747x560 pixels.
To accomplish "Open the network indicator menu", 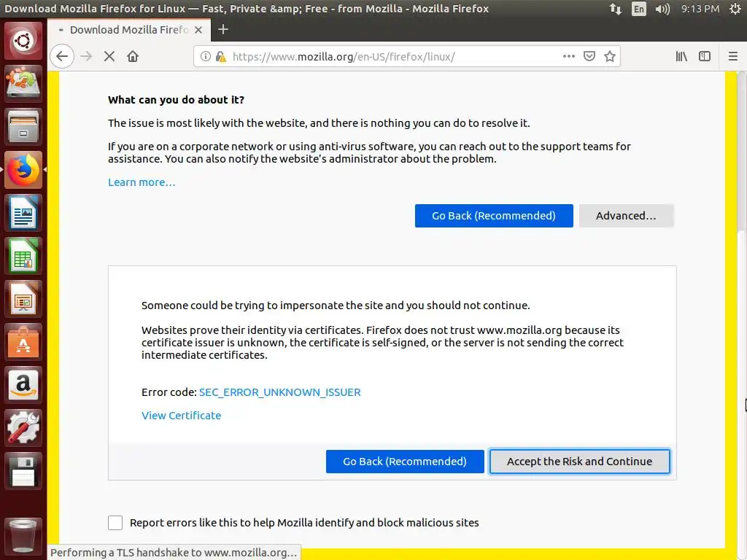I will coord(615,9).
